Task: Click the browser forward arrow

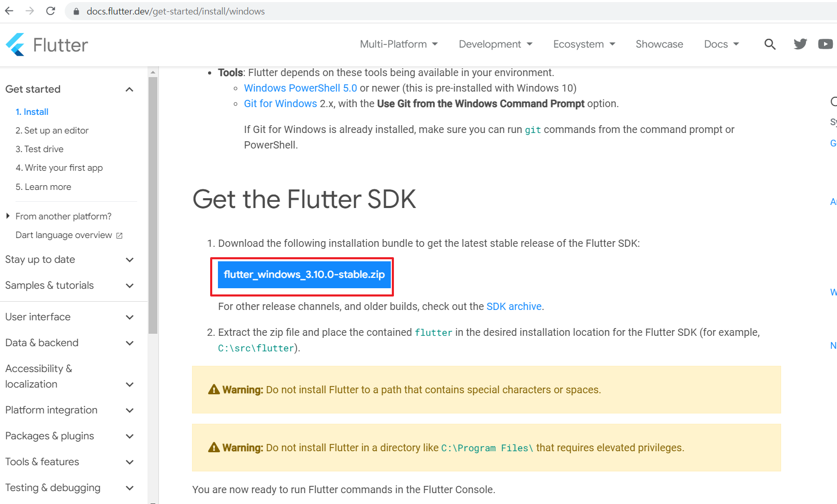Action: pos(30,11)
